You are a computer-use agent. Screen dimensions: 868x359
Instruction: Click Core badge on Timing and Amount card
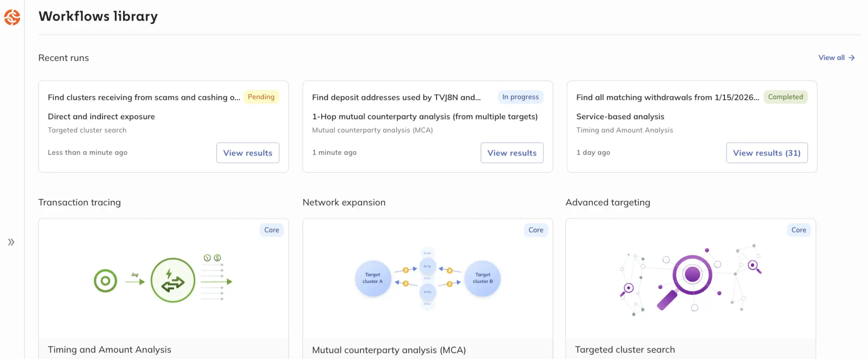[x=271, y=230]
